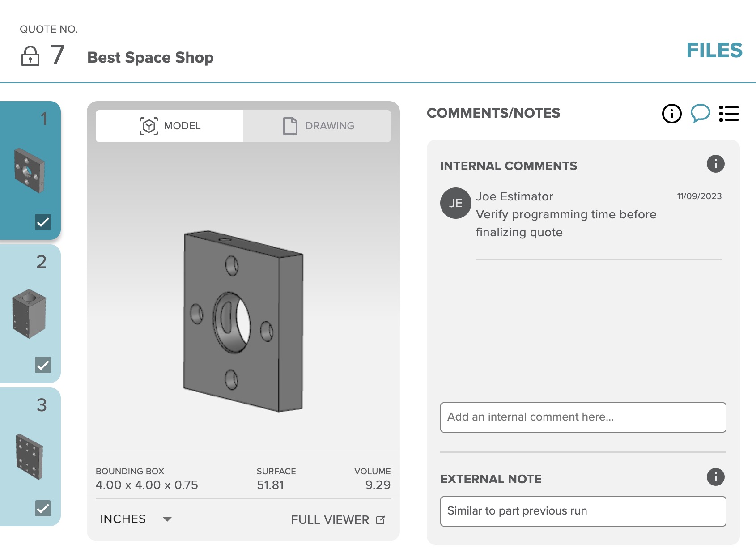Select the part 3 plate thumbnail

(x=29, y=456)
